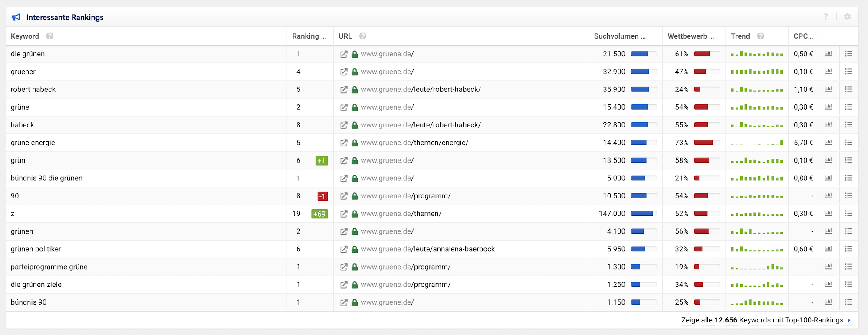The width and height of the screenshot is (868, 335).
Task: Show history chart icon for gruener row
Action: (x=829, y=72)
